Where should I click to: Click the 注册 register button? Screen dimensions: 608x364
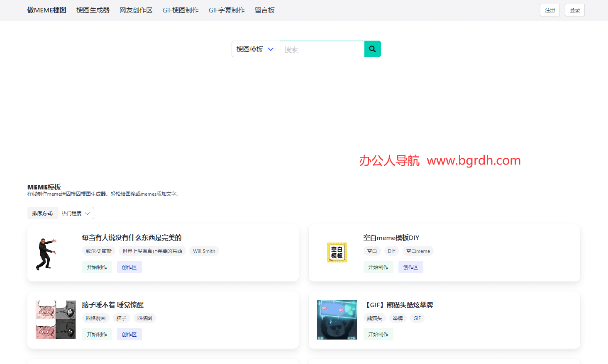click(x=549, y=10)
